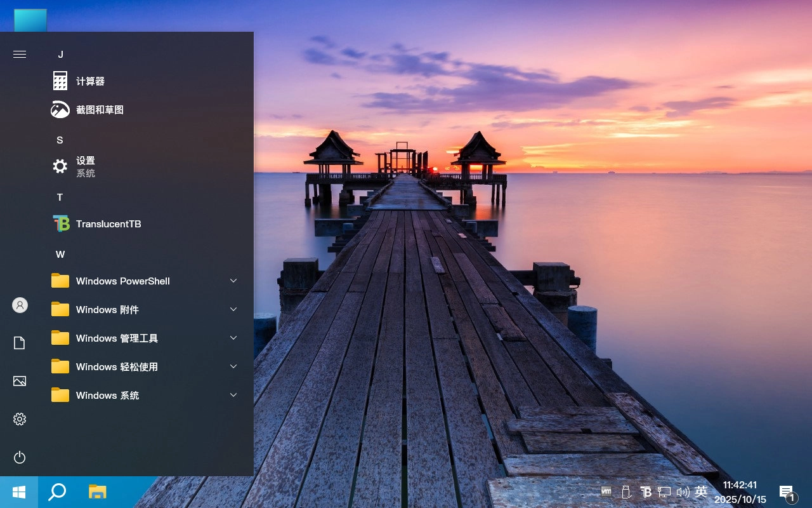Open 设置 via the gear icon in sidebar
The height and width of the screenshot is (508, 812).
pos(19,418)
